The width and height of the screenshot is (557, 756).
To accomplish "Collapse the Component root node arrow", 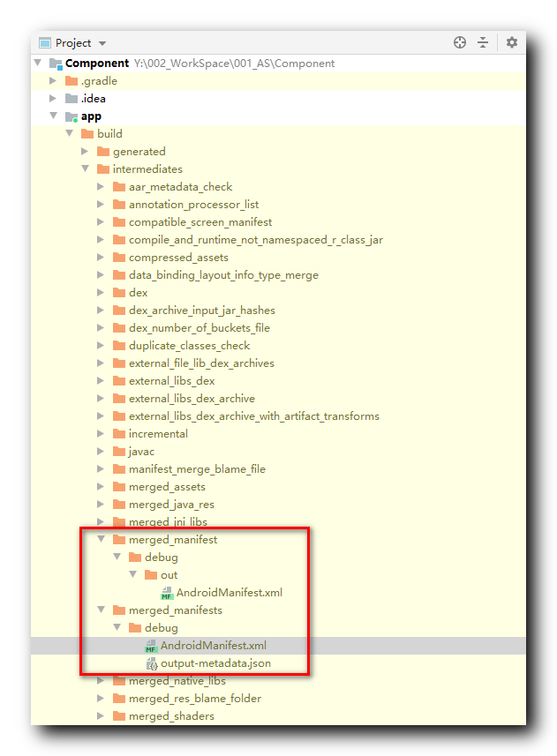I will (x=38, y=63).
